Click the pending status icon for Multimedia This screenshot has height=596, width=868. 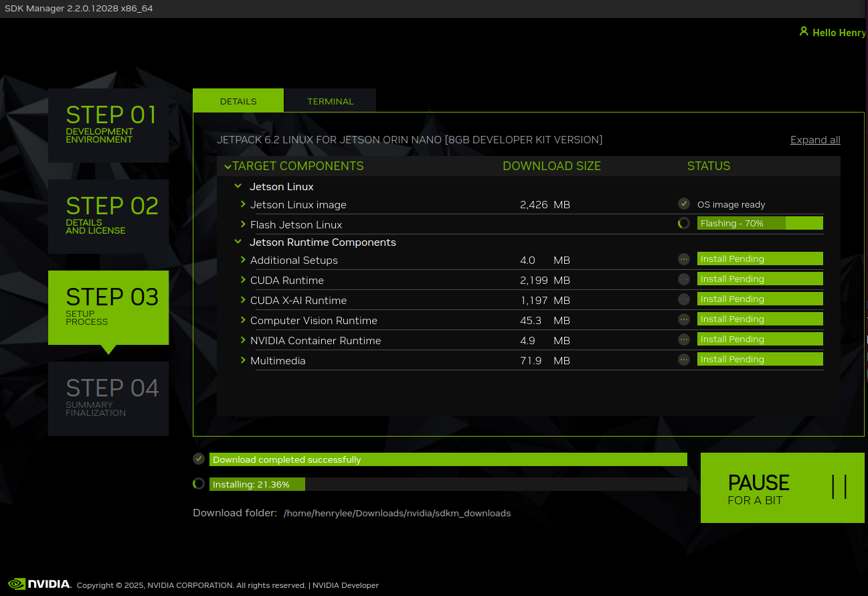(x=683, y=360)
